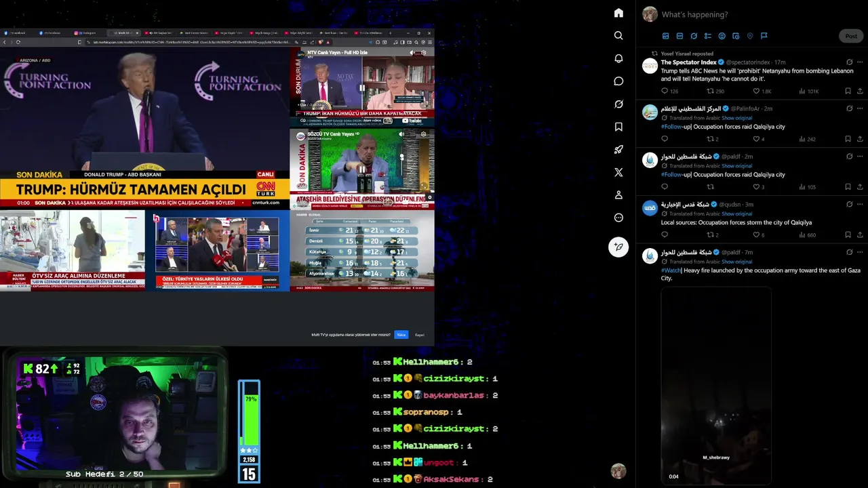The image size is (868, 488).
Task: Click the round compose post button
Action: (618, 247)
